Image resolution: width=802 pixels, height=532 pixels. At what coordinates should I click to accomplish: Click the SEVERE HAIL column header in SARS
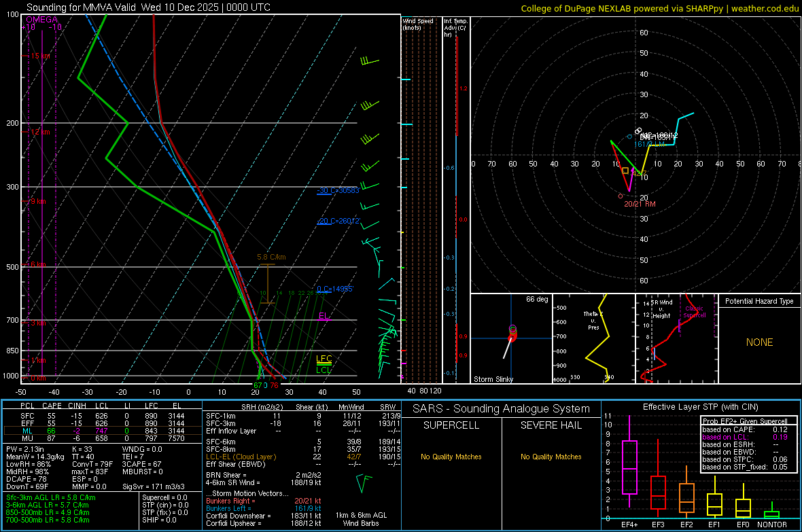551,425
